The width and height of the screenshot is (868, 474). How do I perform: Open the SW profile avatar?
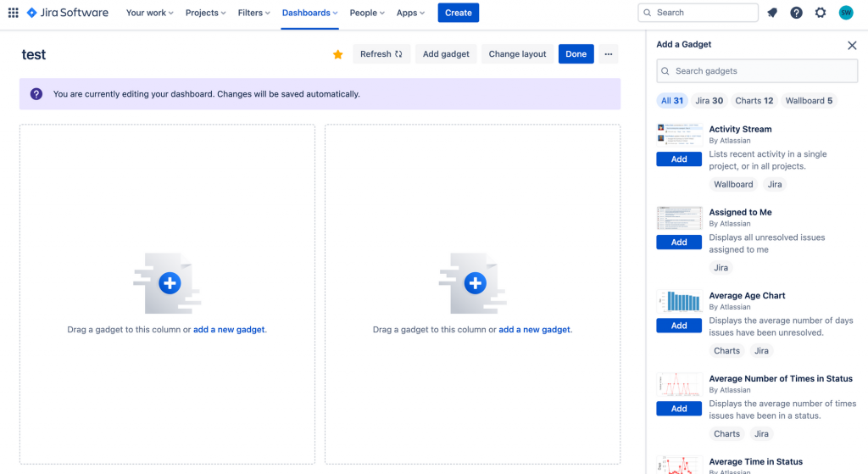[x=846, y=13]
